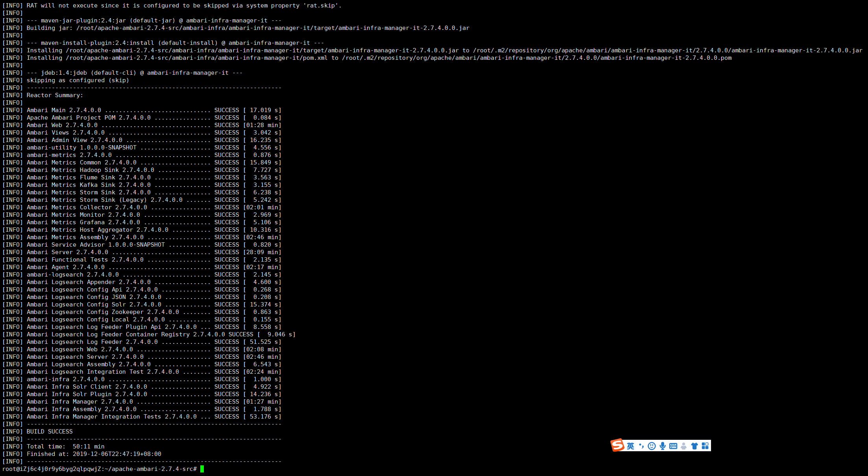Click the 'Ambari Logsearch Server 2.7.4.0.0' row
Viewport: 868px width, 476px height.
click(142, 357)
